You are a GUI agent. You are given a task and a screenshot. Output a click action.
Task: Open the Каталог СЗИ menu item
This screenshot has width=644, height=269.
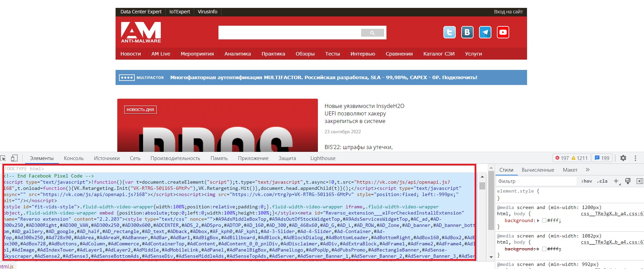(439, 54)
